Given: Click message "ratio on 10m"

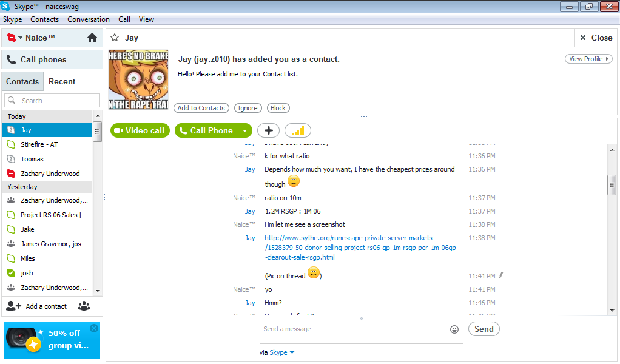Looking at the screenshot, I should point(283,198).
